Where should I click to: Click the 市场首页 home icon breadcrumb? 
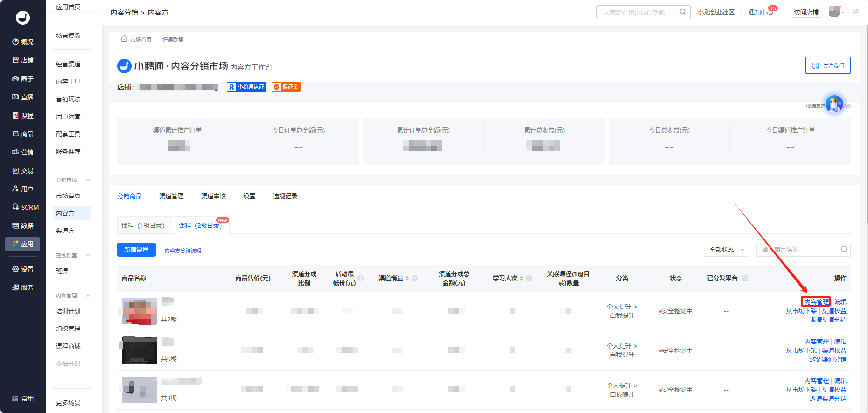click(124, 39)
